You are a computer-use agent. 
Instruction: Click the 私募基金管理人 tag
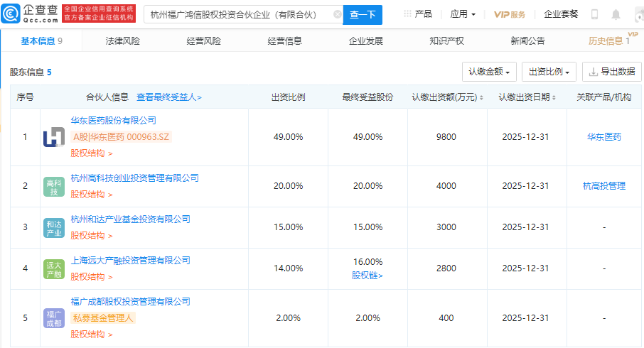102,317
